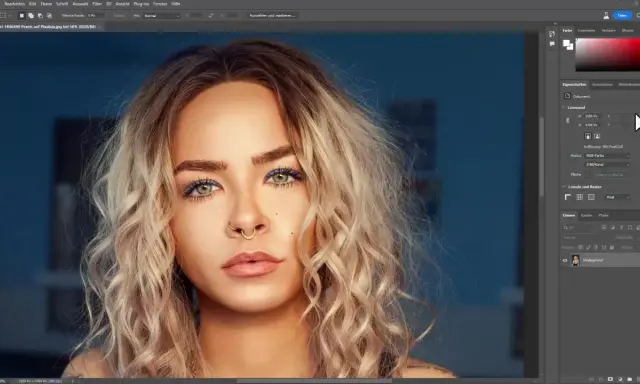The height and width of the screenshot is (384, 640).
Task: Select the New Selection mode icon
Action: (x=22, y=16)
